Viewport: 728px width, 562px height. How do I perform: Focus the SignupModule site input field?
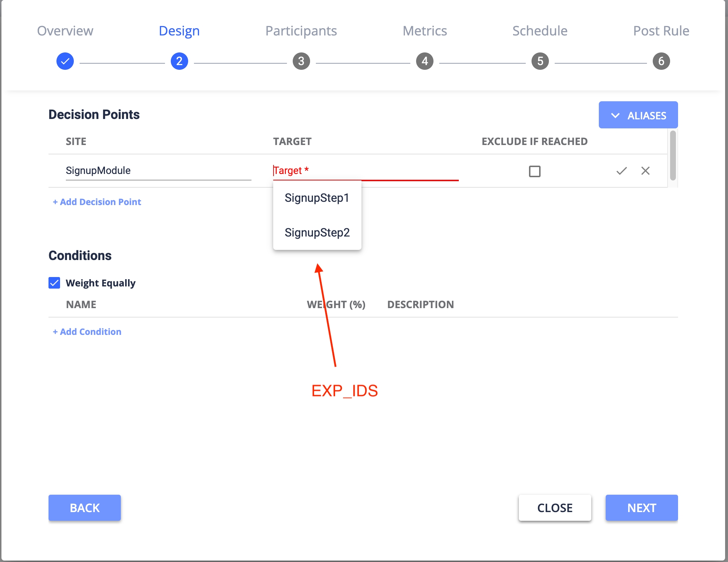tap(158, 170)
